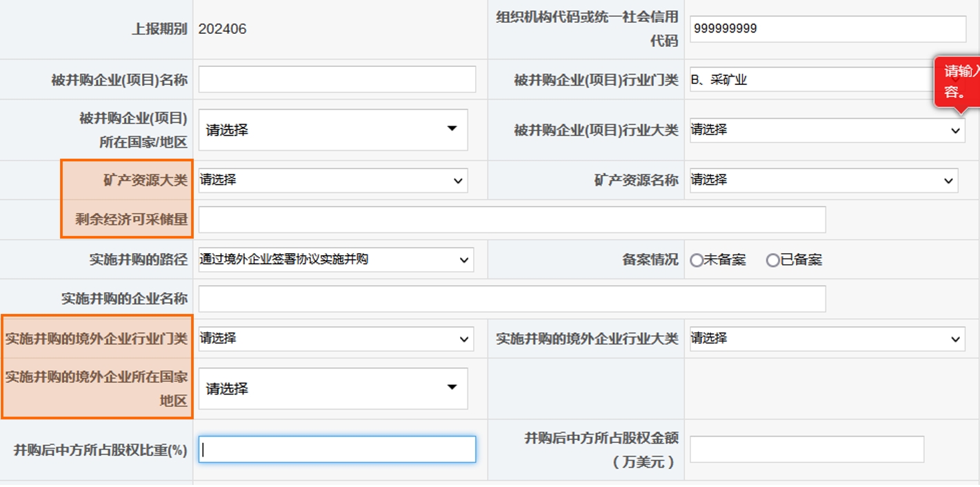
Task: Expand the 被并购企业(项目)行业大类 dropdown
Action: (827, 130)
